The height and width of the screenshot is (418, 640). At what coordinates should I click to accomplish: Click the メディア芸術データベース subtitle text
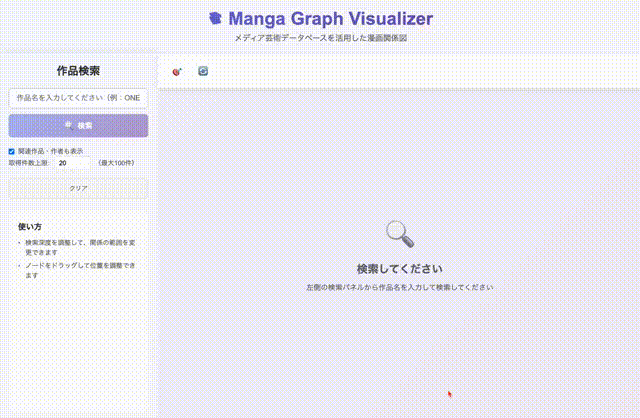point(320,38)
